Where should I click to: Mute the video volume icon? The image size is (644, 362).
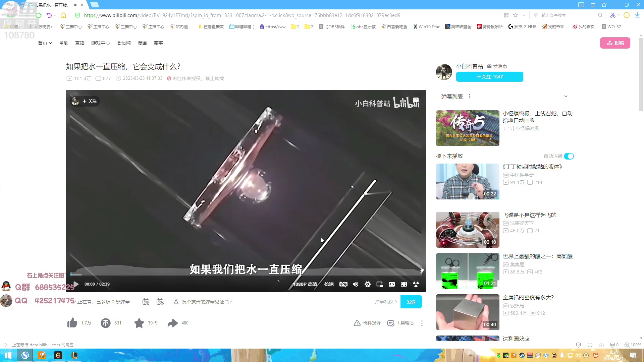[x=355, y=284]
